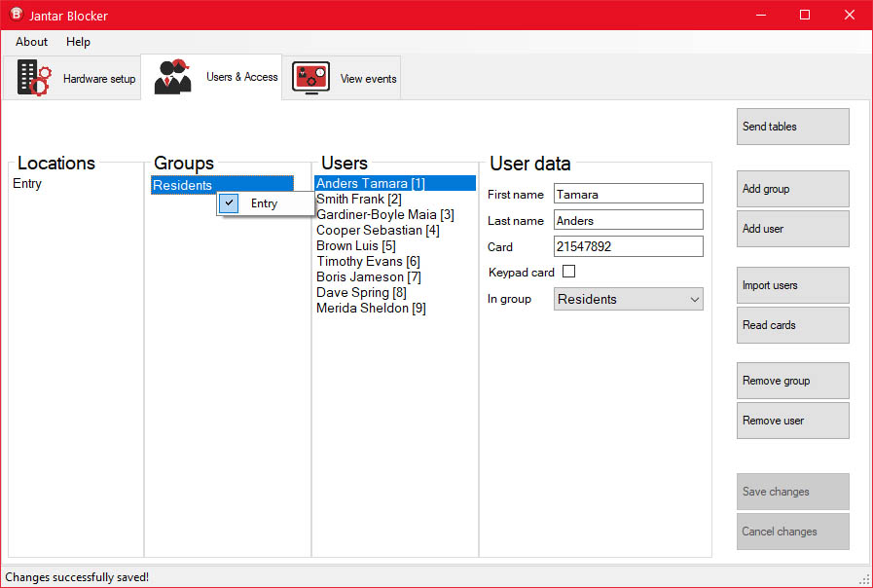Image resolution: width=873 pixels, height=588 pixels.
Task: Select the Residents group
Action: (222, 185)
